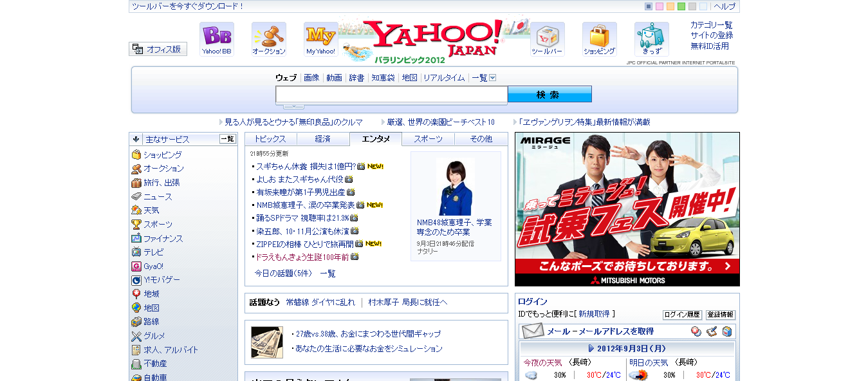Click the blue bag icon at the mail row's end
Image resolution: width=868 pixels, height=381 pixels.
726,331
